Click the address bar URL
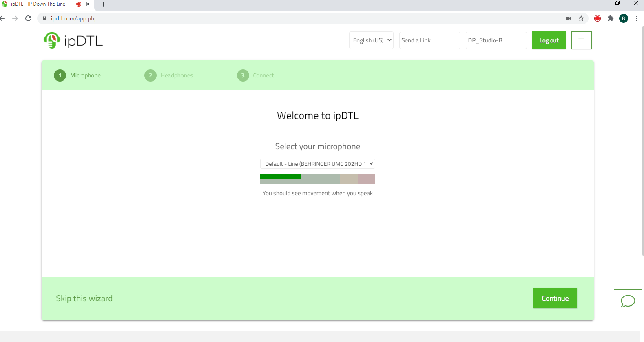Image resolution: width=644 pixels, height=342 pixels. tap(74, 18)
